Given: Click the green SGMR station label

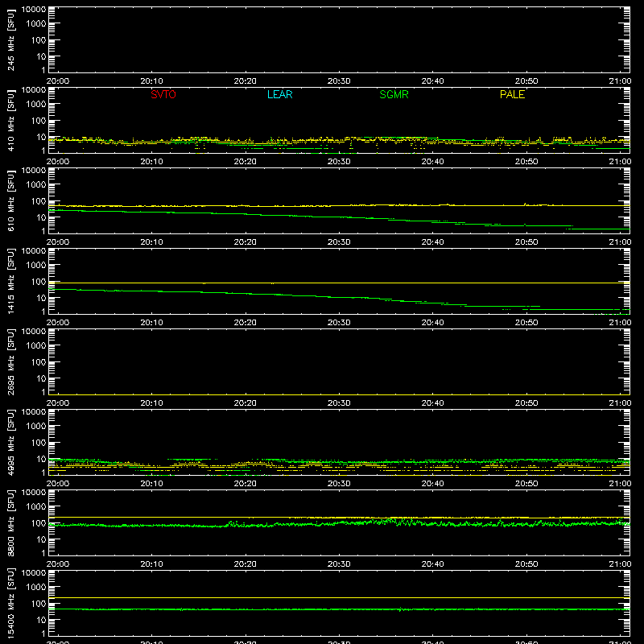Looking at the screenshot, I should coord(394,94).
